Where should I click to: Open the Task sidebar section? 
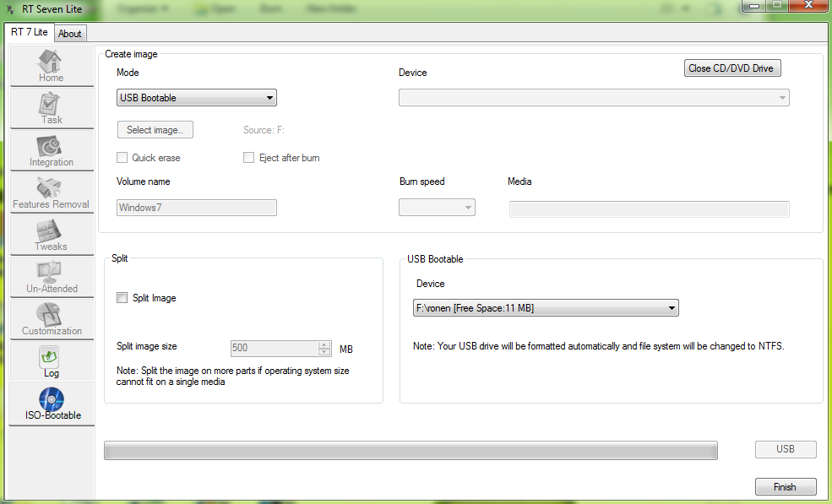[x=52, y=108]
